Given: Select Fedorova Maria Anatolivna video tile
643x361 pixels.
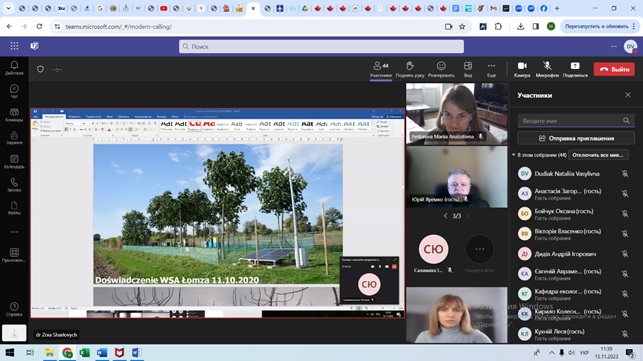Looking at the screenshot, I should point(456,114).
